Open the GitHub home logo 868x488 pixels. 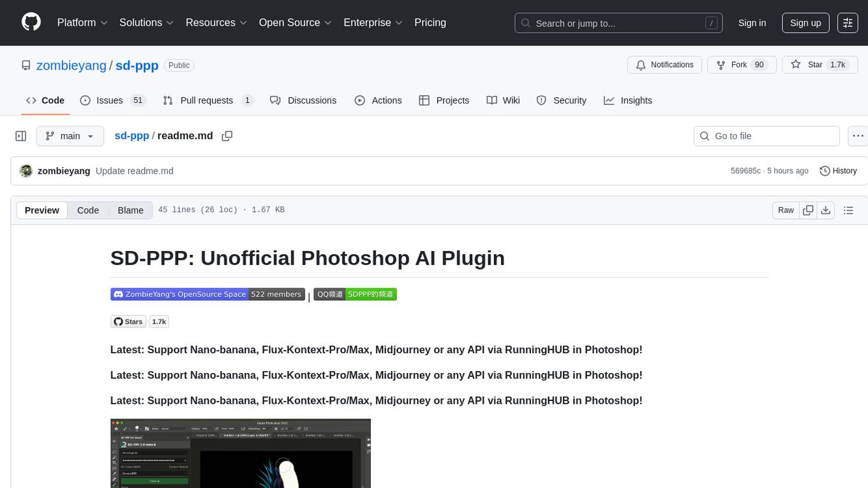click(31, 22)
